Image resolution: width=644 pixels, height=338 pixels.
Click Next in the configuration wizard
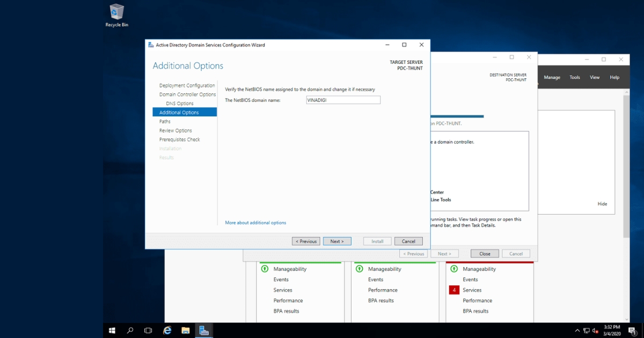[x=337, y=241]
